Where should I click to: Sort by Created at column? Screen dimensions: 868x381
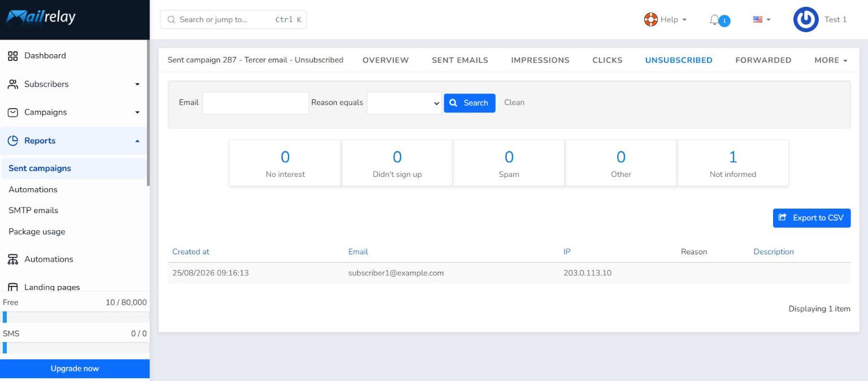(191, 252)
